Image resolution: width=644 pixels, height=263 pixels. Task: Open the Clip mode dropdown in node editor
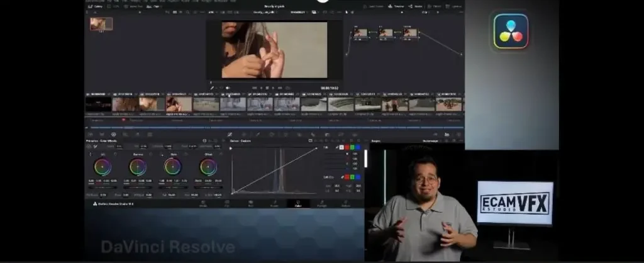(x=426, y=12)
